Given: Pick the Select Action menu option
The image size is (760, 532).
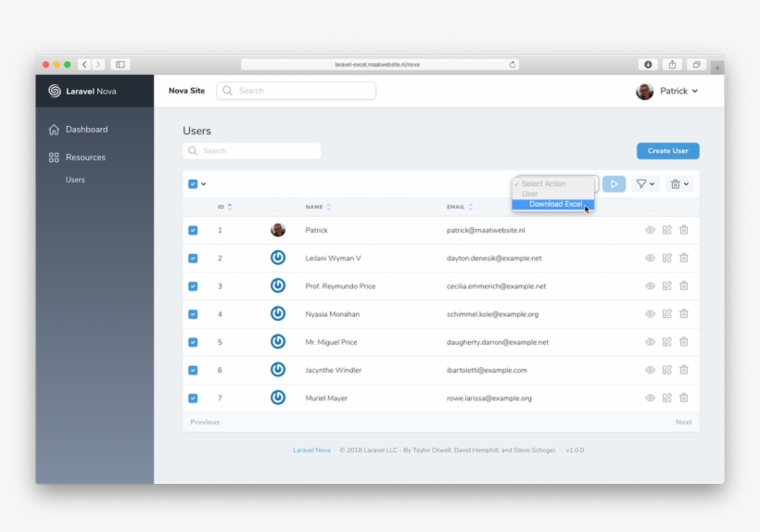Looking at the screenshot, I should [x=553, y=184].
